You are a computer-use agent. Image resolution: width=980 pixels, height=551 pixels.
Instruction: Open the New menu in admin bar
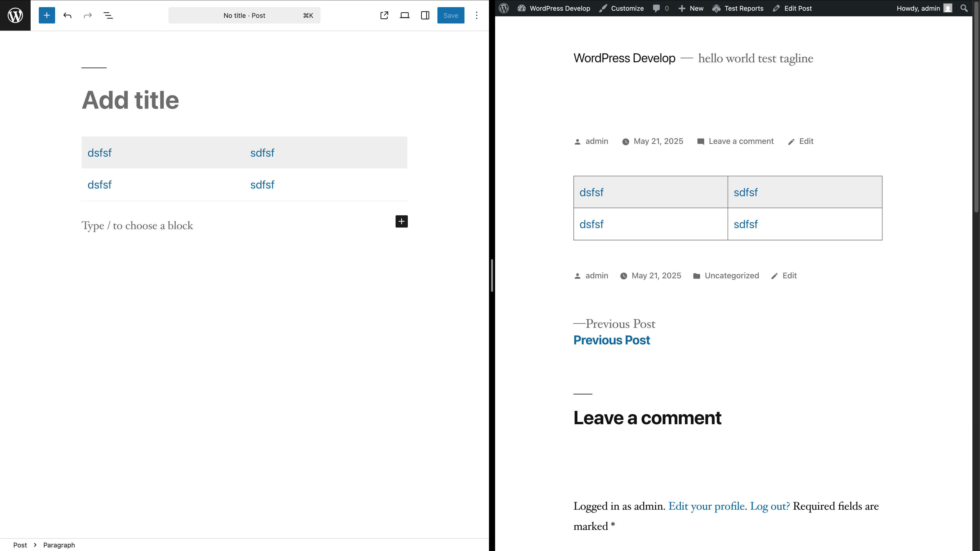691,8
